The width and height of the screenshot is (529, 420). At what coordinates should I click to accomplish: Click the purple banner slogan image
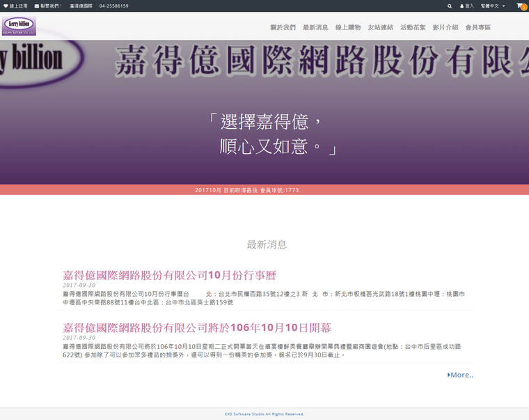(264, 112)
